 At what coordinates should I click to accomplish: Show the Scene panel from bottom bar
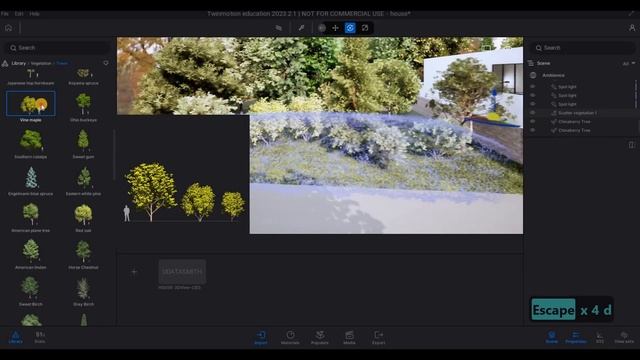point(551,337)
